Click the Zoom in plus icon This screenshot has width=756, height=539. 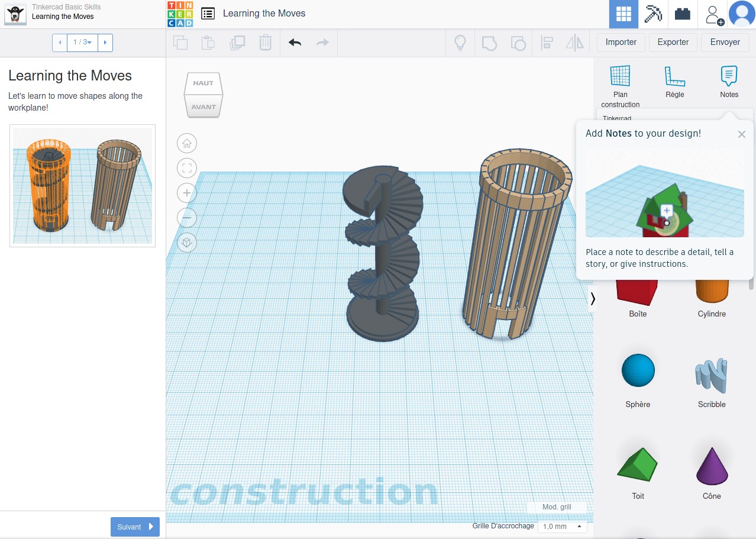click(187, 193)
